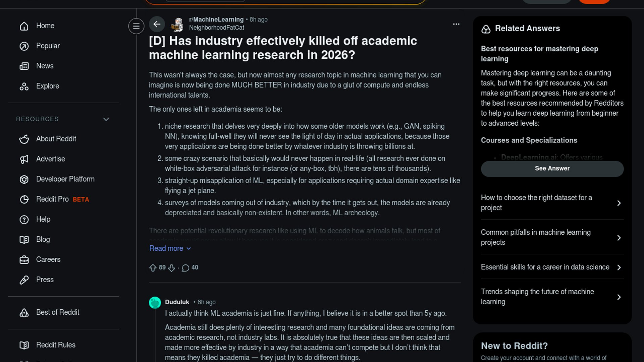The height and width of the screenshot is (362, 644).
Task: Click Duduluk commenter avatar
Action: click(155, 303)
